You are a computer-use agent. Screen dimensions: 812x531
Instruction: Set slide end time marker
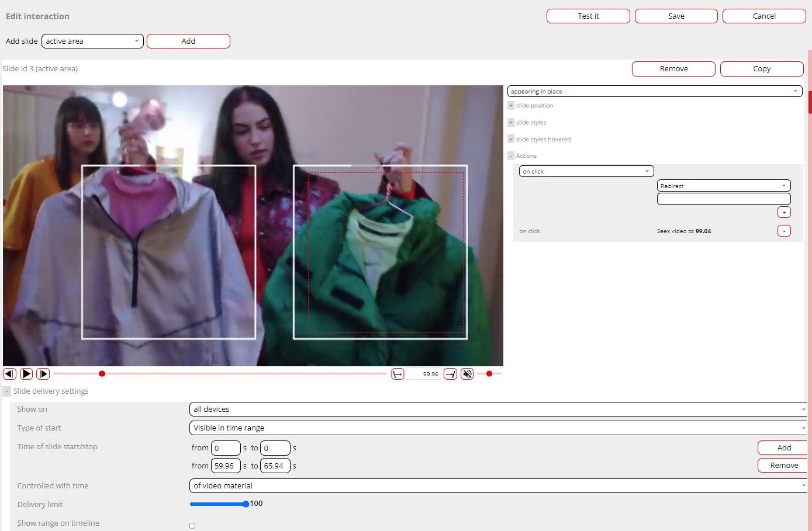(x=450, y=374)
